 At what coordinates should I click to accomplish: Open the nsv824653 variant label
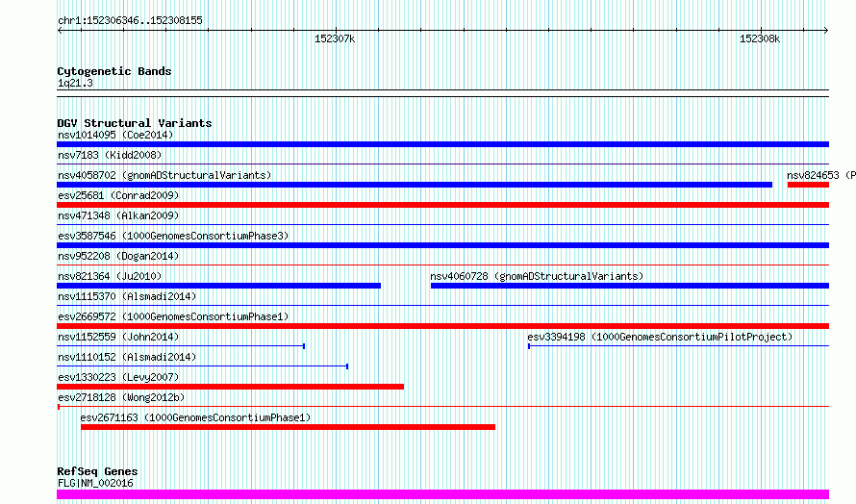point(821,175)
